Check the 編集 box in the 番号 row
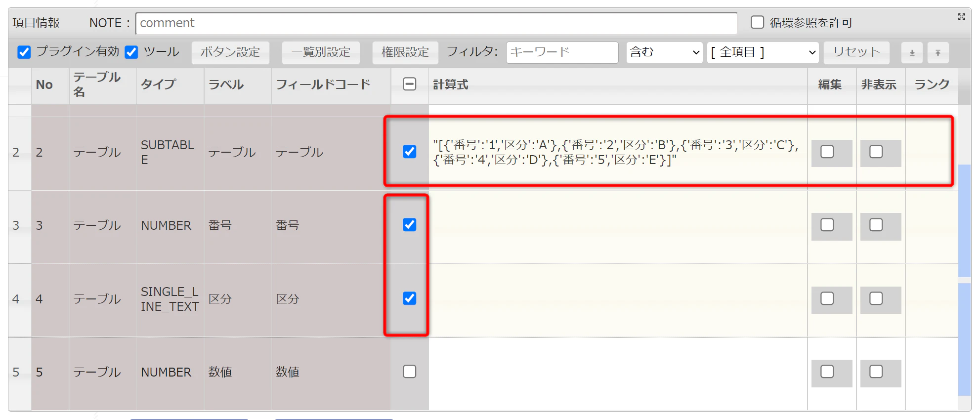This screenshot has height=420, width=980. (827, 225)
